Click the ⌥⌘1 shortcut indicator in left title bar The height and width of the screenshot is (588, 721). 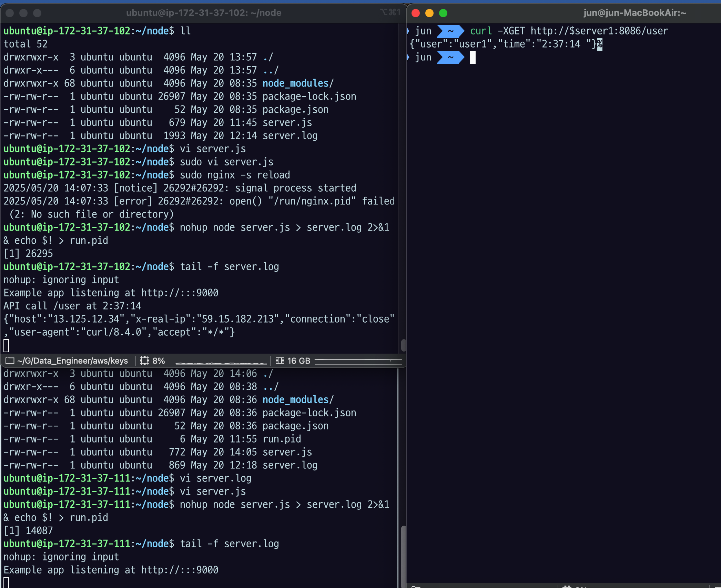pyautogui.click(x=390, y=12)
